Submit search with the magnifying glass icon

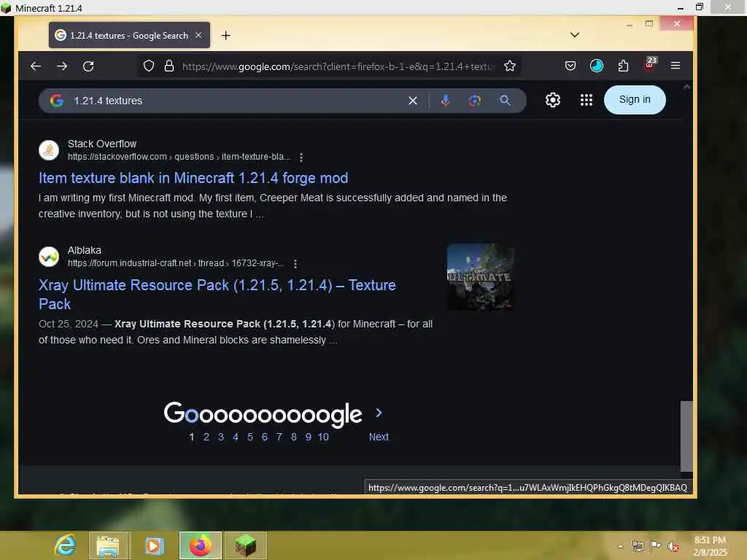point(505,101)
